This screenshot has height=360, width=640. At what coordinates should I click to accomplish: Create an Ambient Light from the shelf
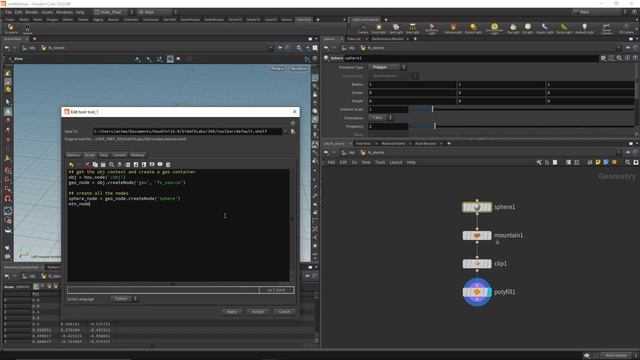tap(584, 29)
